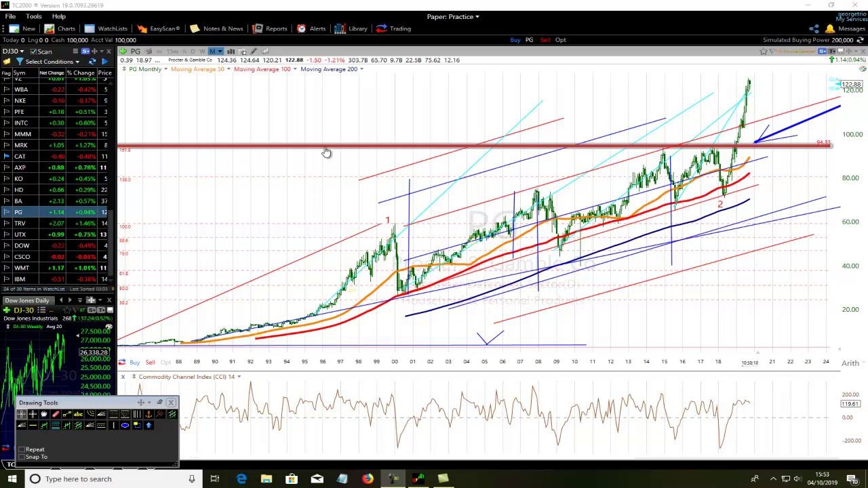Select the CAT row in the watchlist
The image size is (868, 488).
click(56, 157)
